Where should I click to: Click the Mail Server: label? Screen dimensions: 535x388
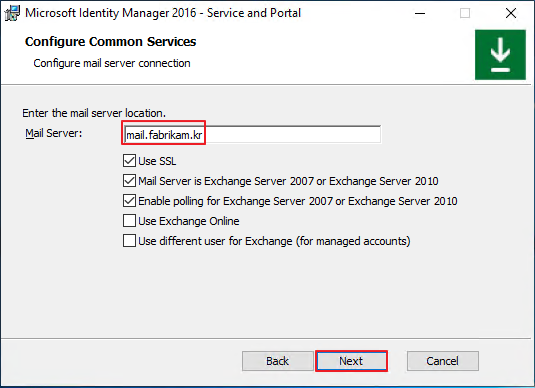click(54, 133)
